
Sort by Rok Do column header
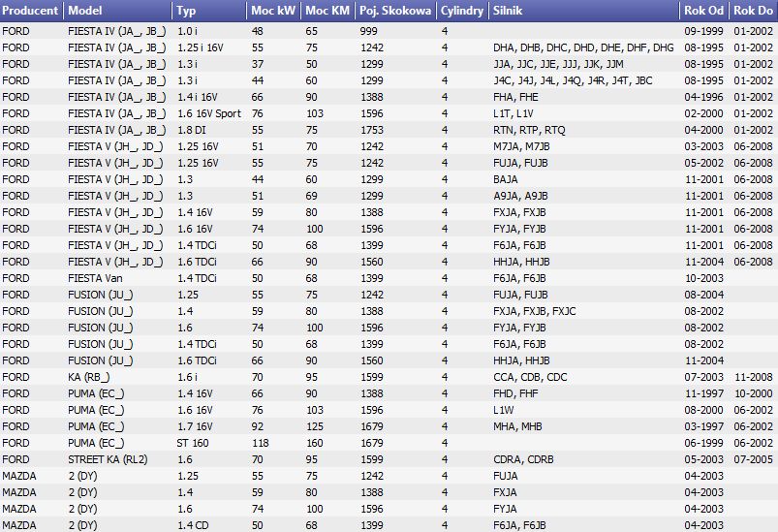[x=753, y=11]
